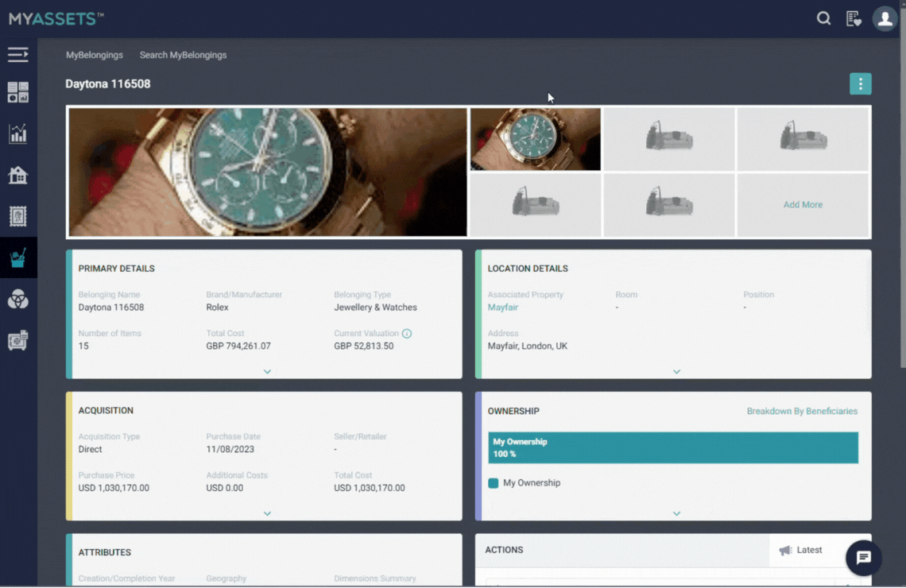
Task: Open the dashboard grid icon in sidebar
Action: pyautogui.click(x=18, y=92)
